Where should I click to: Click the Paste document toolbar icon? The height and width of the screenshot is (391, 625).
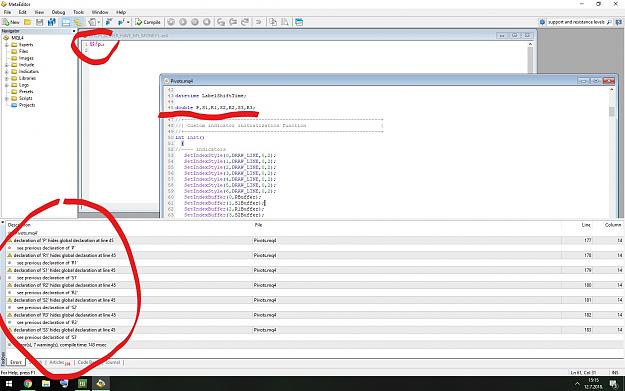(285, 22)
